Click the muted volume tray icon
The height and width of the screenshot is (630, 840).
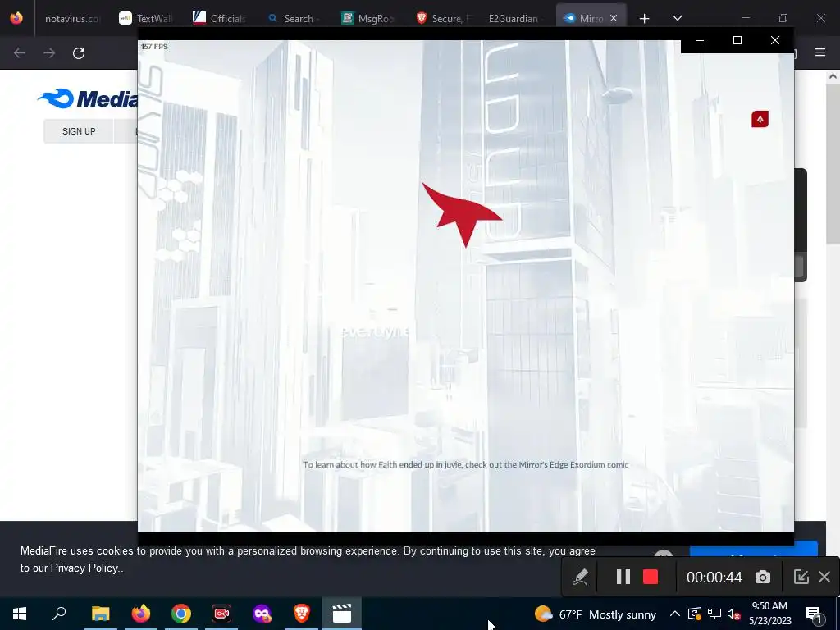(733, 614)
